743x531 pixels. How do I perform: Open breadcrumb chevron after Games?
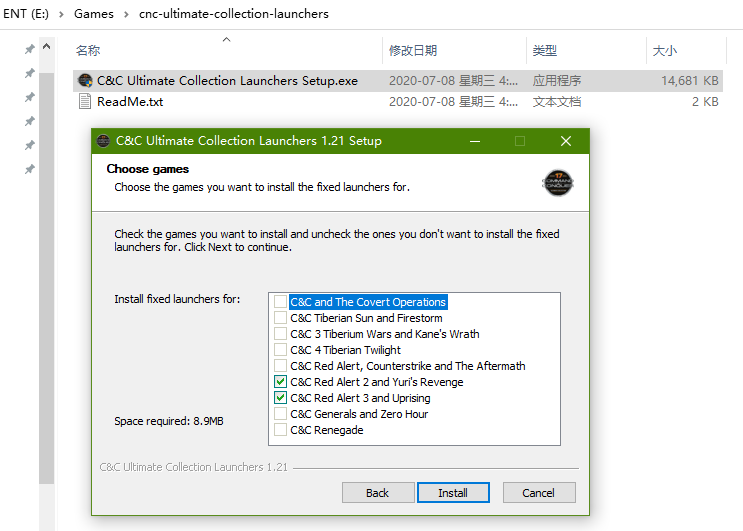pos(126,14)
